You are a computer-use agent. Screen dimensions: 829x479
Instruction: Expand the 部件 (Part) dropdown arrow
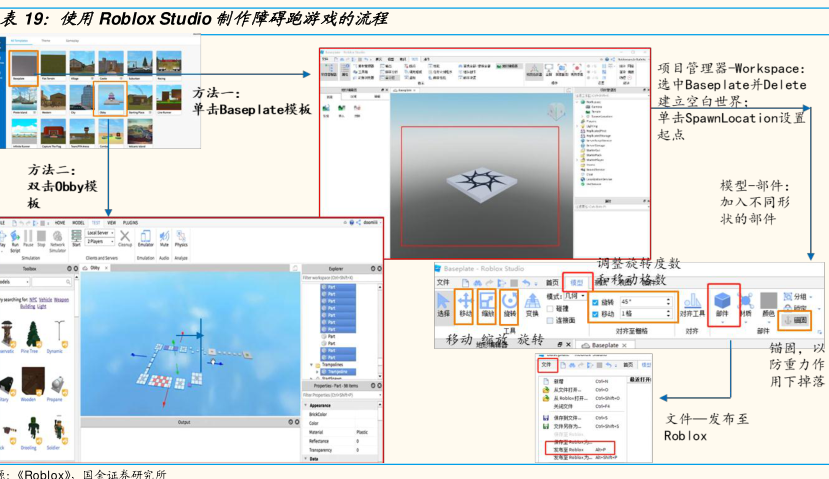722,321
